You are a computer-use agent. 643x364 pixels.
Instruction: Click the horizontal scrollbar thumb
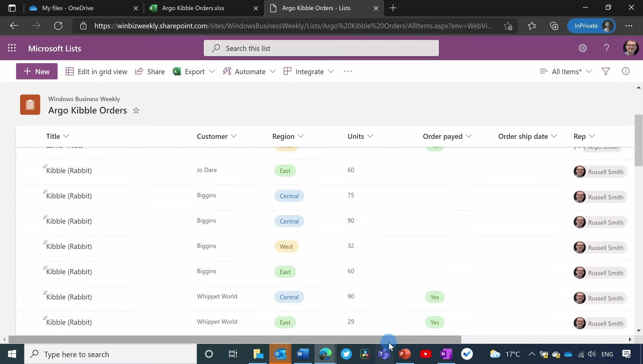234,339
